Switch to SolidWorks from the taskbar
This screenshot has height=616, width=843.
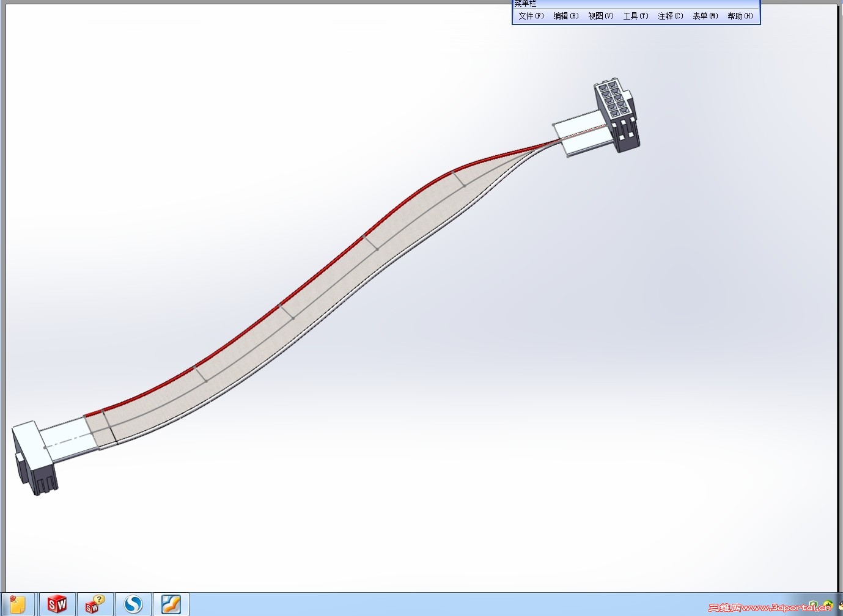point(57,604)
